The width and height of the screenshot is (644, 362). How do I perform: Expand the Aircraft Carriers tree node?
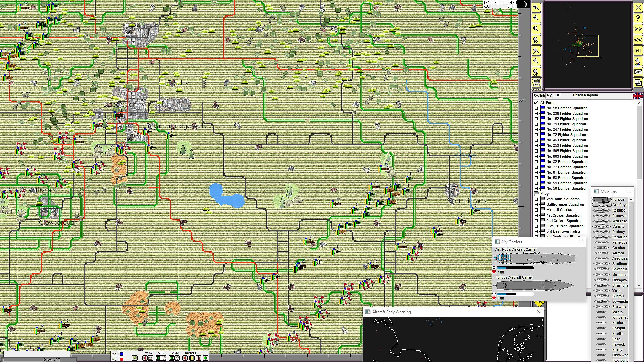(536, 210)
